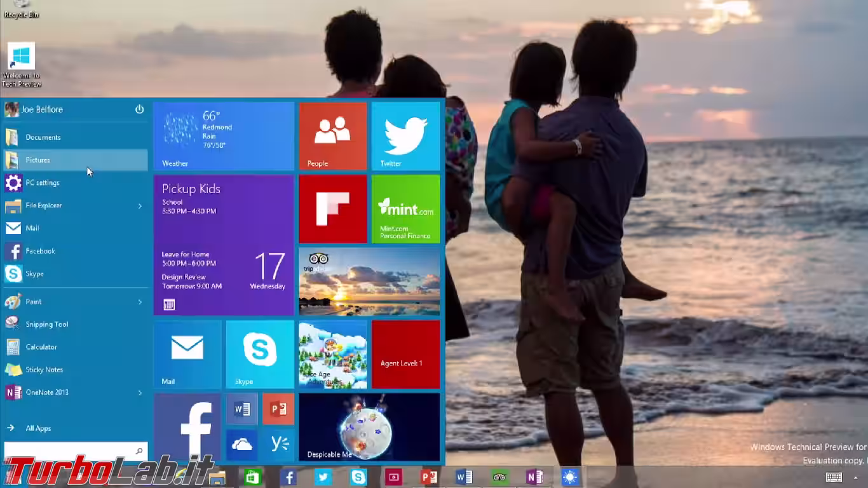
Task: Open the Weather live tile
Action: 224,136
